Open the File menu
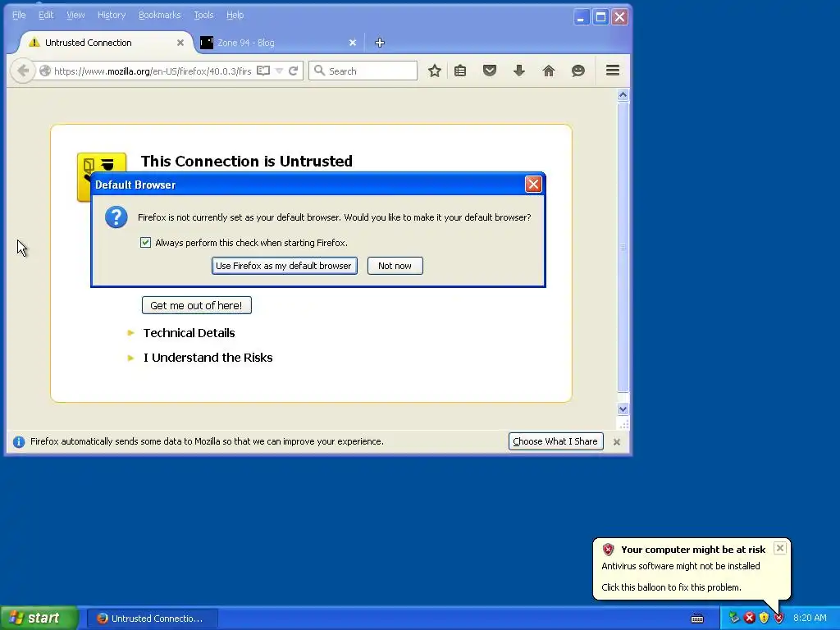The image size is (840, 630). (x=19, y=15)
